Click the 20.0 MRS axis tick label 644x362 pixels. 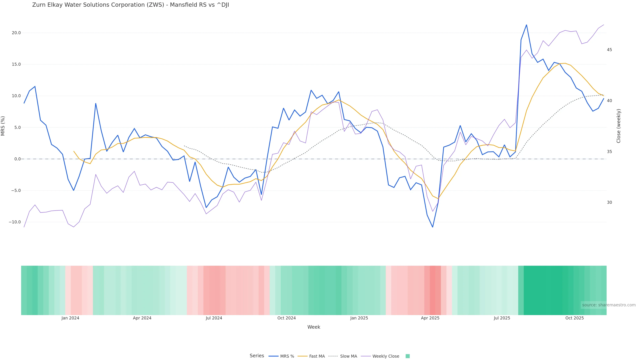pyautogui.click(x=16, y=33)
